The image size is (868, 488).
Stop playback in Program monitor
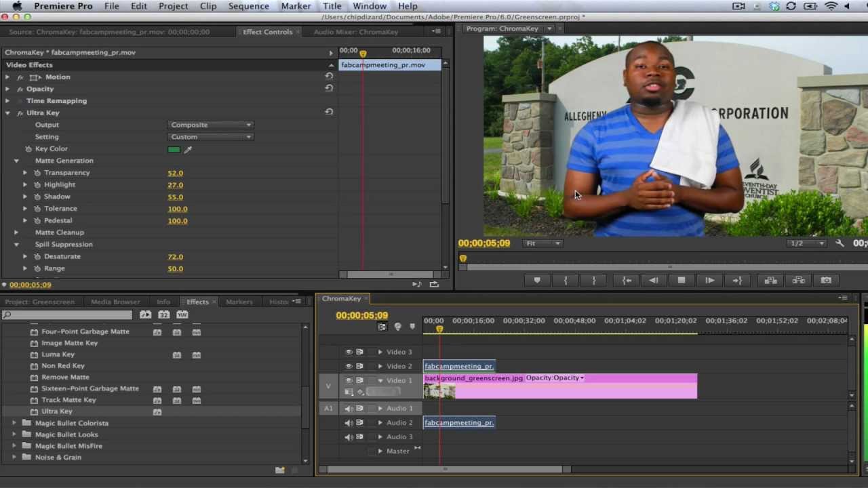pos(682,281)
